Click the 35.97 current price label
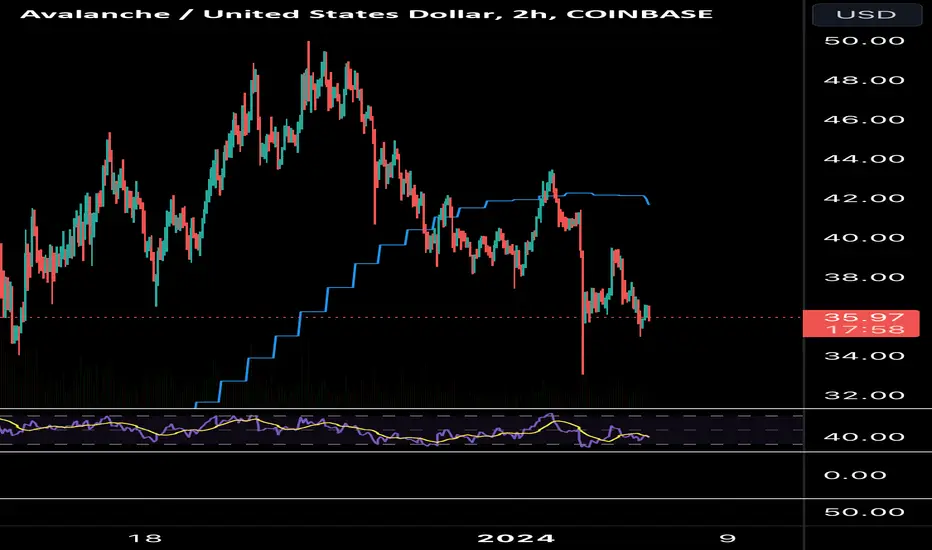The width and height of the screenshot is (932, 550). pos(864,317)
